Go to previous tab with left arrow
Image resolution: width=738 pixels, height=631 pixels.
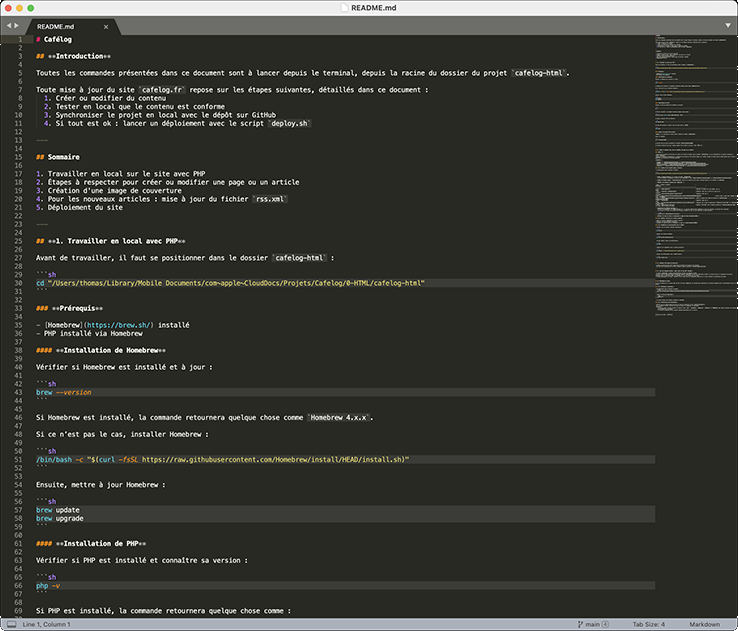coord(8,25)
